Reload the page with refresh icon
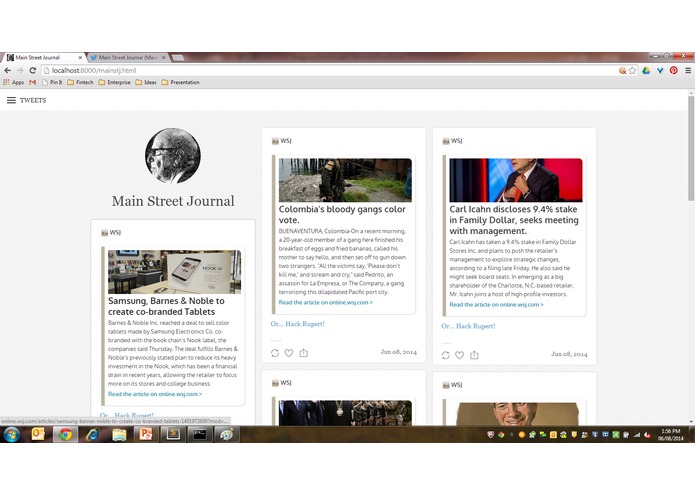 click(x=32, y=70)
